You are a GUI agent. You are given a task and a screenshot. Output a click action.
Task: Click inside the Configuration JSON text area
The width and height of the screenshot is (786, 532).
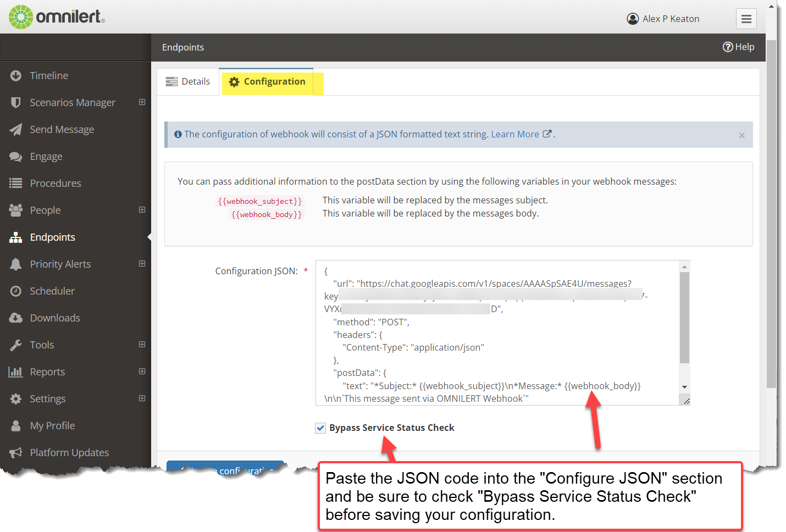point(497,332)
